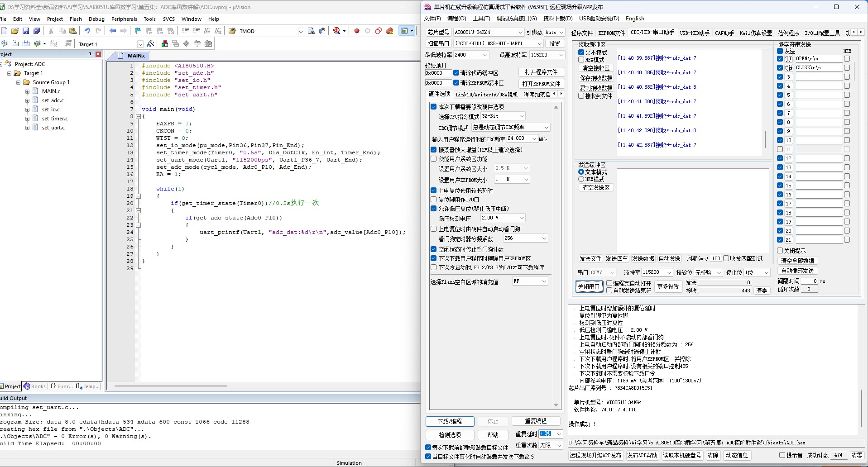Select the HEX mode radio button in the send buffer
Screen dimensions: 868x467
click(581, 179)
